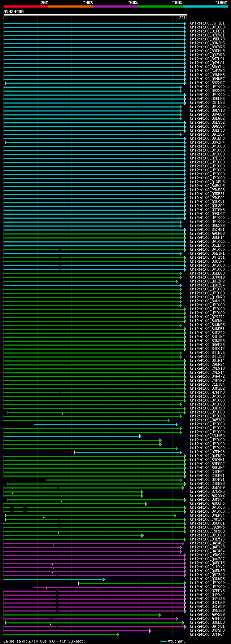This screenshot has width=231, height=644.
Task: Open hit UniRef100_Q9LVI3
Action: point(207,111)
